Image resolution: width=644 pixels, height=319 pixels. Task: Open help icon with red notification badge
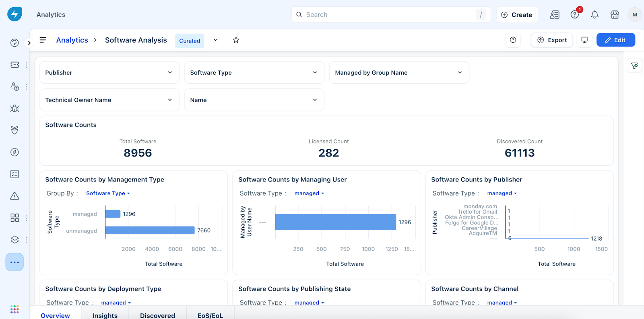pos(575,14)
